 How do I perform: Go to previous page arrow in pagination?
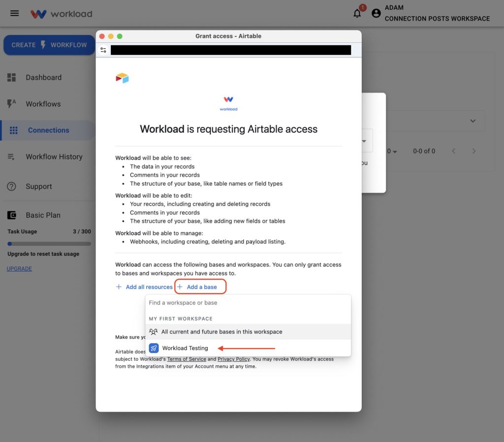[453, 151]
